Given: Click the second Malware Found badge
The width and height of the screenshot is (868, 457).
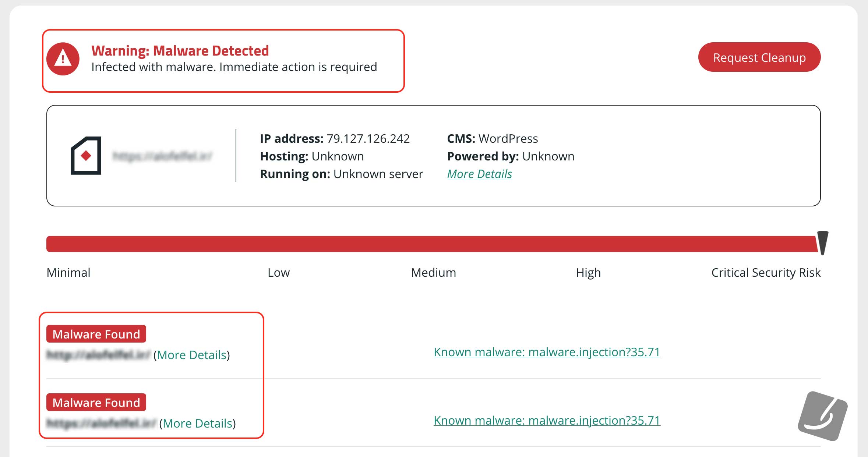Looking at the screenshot, I should (96, 403).
